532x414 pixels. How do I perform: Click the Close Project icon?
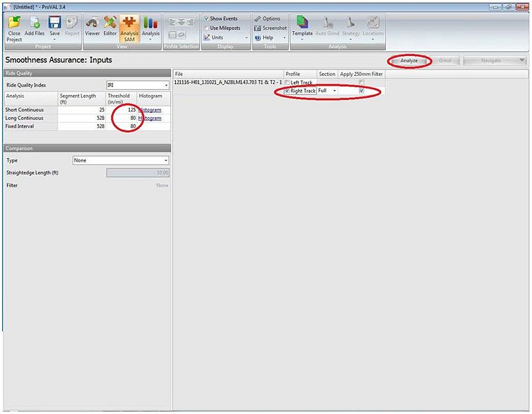pos(14,23)
